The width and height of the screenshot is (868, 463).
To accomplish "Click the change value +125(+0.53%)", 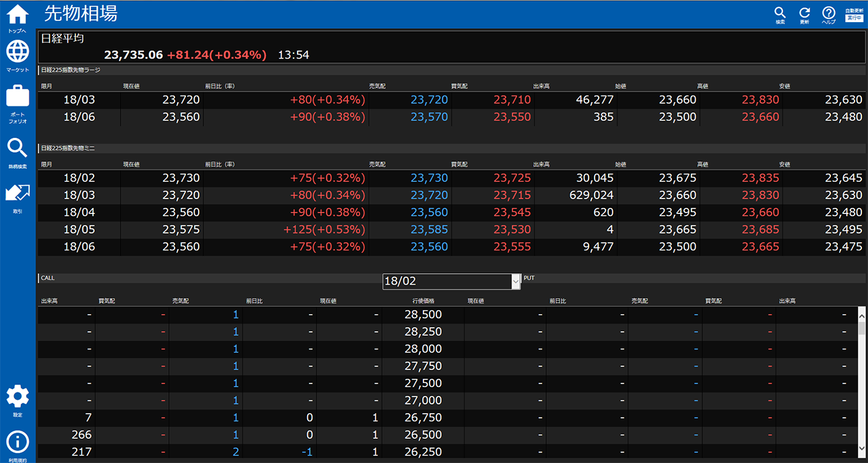I will click(325, 229).
